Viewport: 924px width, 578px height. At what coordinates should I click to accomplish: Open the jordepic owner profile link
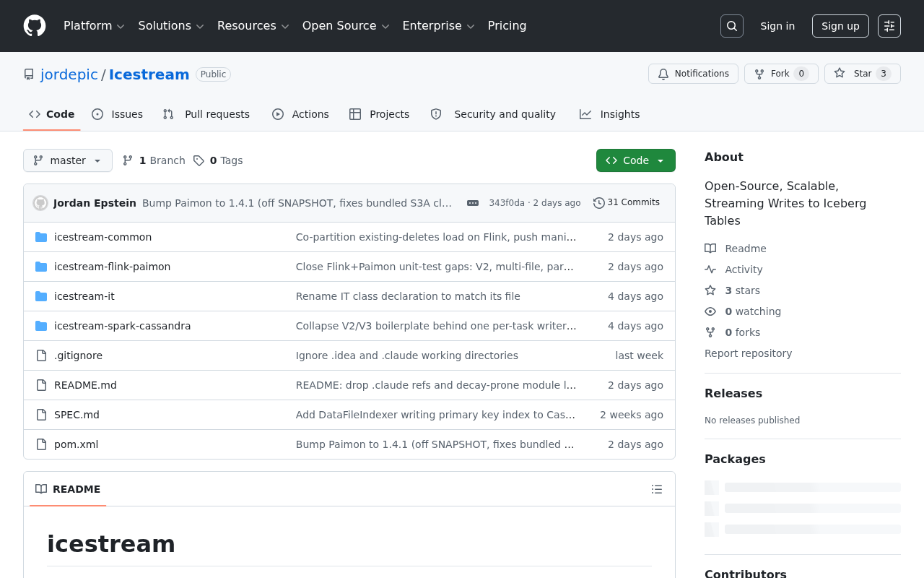69,74
